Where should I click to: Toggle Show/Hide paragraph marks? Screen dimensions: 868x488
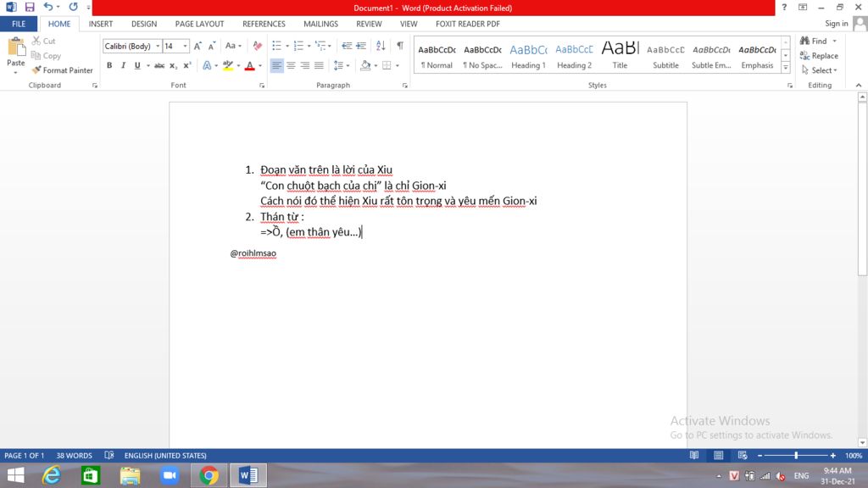pos(400,46)
